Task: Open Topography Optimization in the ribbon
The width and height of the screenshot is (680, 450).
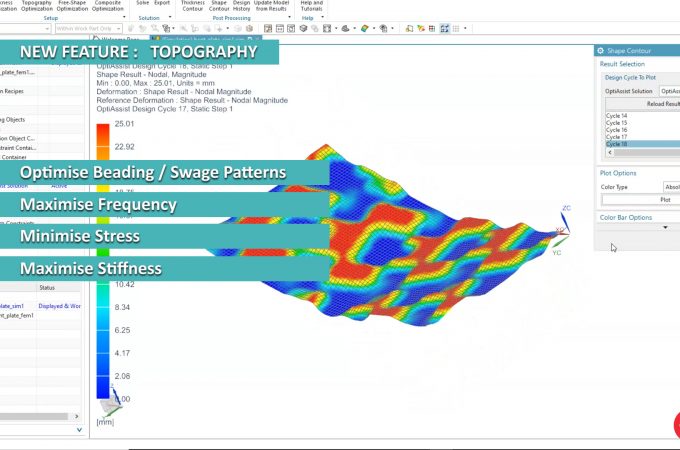Action: pyautogui.click(x=37, y=5)
